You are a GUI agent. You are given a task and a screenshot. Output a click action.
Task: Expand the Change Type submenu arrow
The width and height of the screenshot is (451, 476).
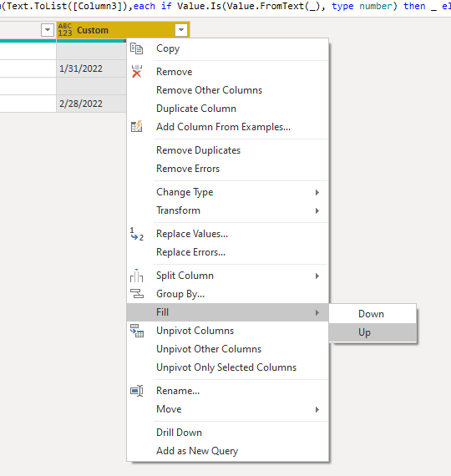pos(317,192)
